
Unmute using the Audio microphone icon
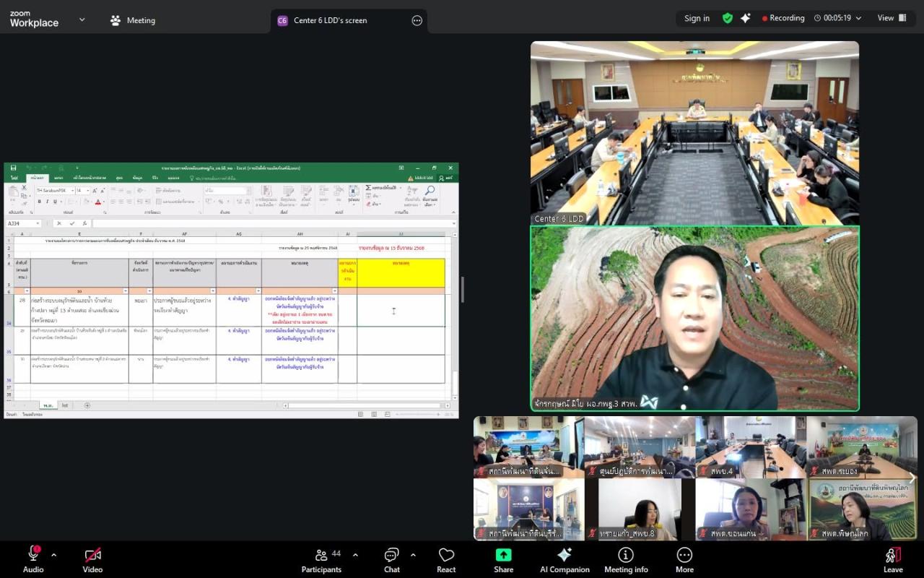(x=33, y=554)
